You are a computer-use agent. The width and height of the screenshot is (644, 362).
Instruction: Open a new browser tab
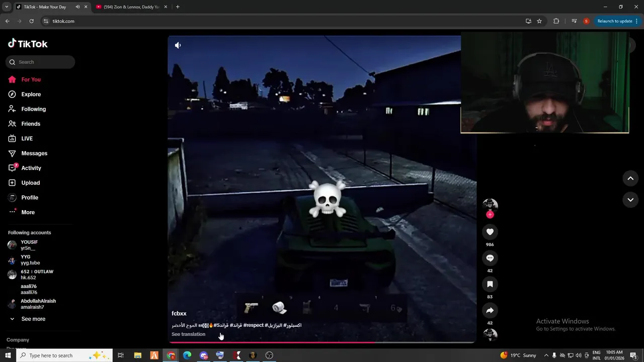pyautogui.click(x=178, y=7)
